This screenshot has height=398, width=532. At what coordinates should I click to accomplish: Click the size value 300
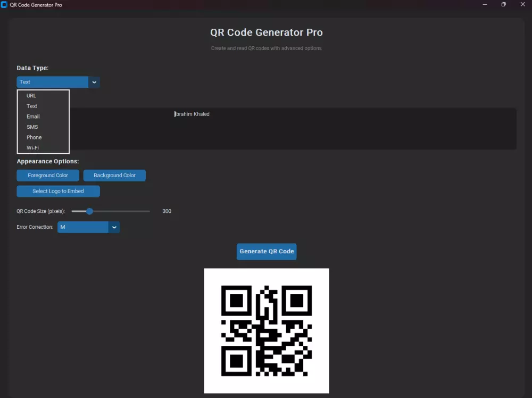(167, 211)
